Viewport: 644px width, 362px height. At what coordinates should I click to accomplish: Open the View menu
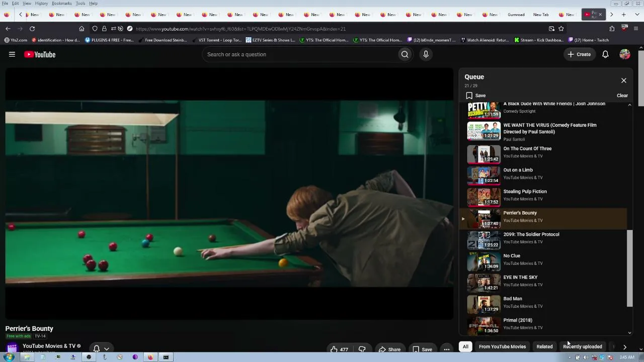tap(27, 4)
